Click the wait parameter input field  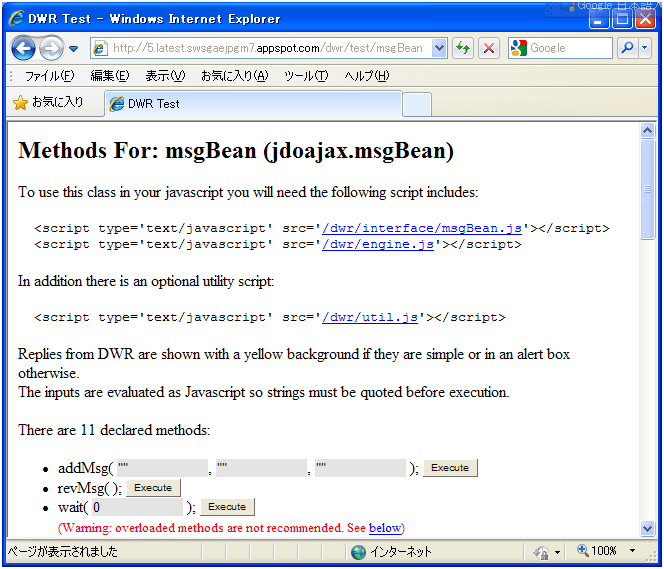point(138,507)
